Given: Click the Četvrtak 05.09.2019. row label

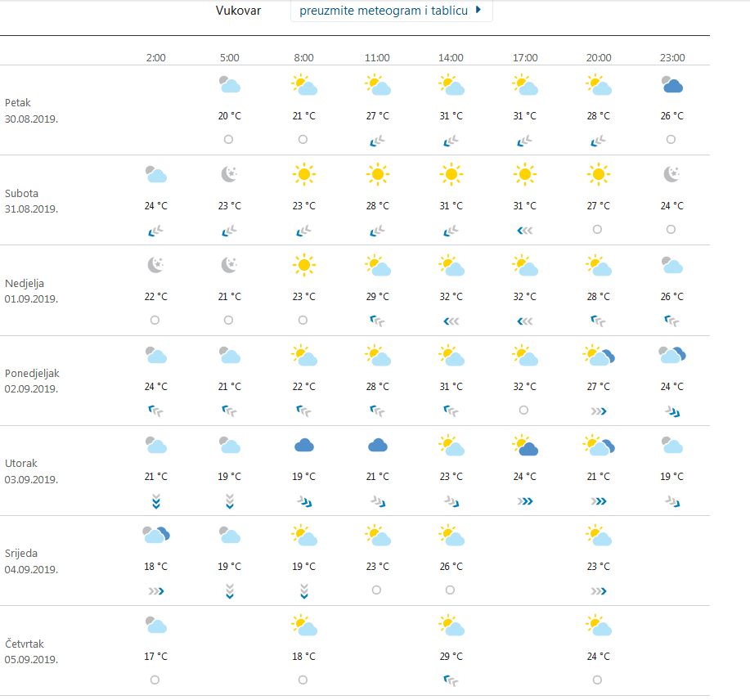Looking at the screenshot, I should pyautogui.click(x=32, y=651).
